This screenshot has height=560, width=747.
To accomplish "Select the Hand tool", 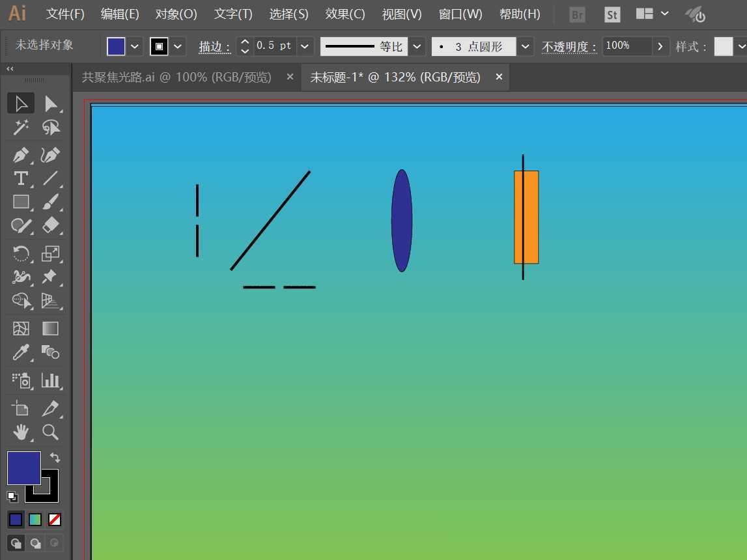I will [21, 432].
